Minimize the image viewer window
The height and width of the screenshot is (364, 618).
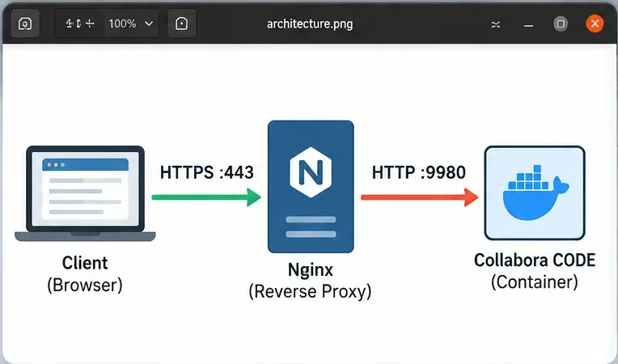(528, 24)
